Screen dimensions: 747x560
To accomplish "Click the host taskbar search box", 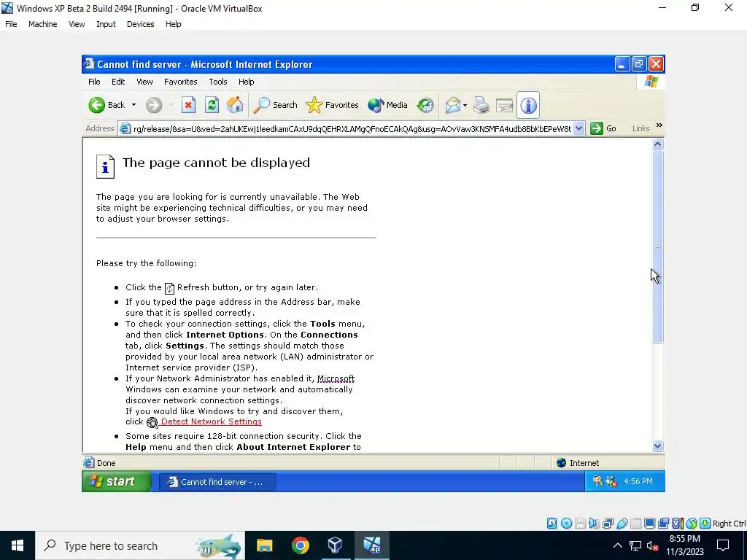I will tap(140, 545).
